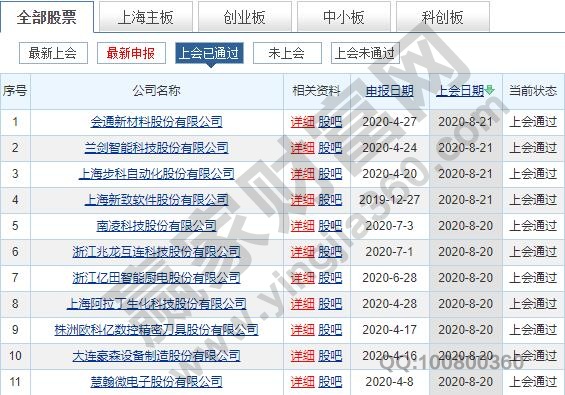
Task: Select the 上会已通过 filter
Action: click(x=209, y=53)
